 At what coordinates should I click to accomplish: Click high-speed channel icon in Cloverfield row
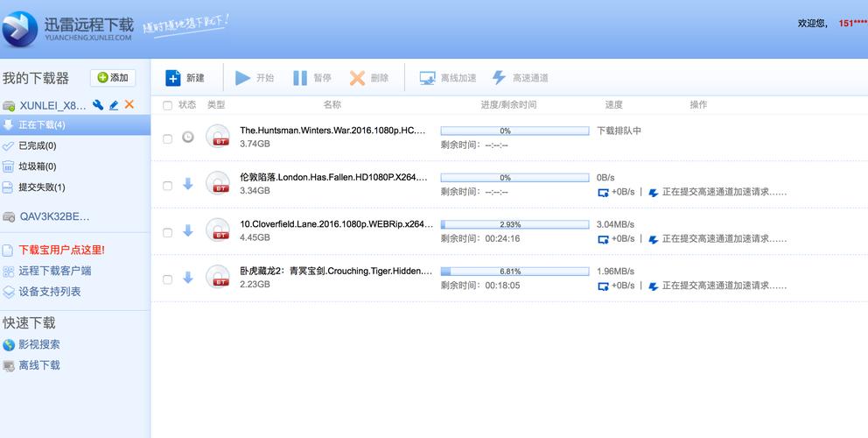coord(654,239)
